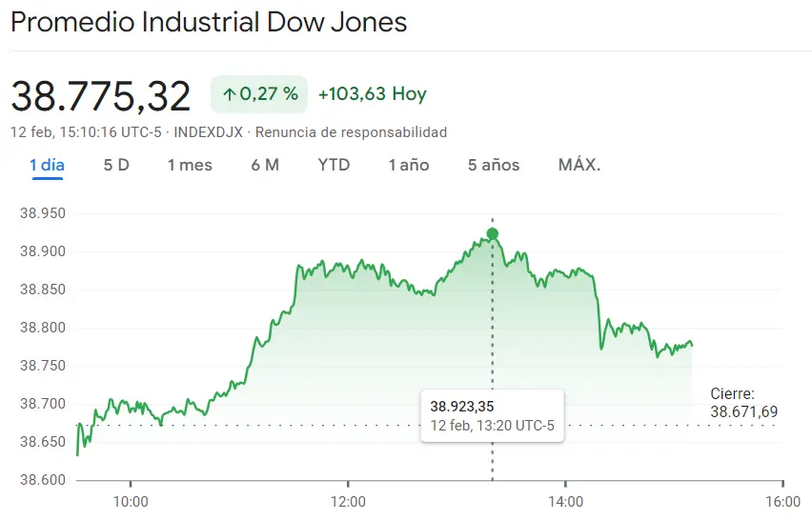Click the Promedio Industrial Dow Jones title
Image resolution: width=812 pixels, height=520 pixels.
(209, 22)
